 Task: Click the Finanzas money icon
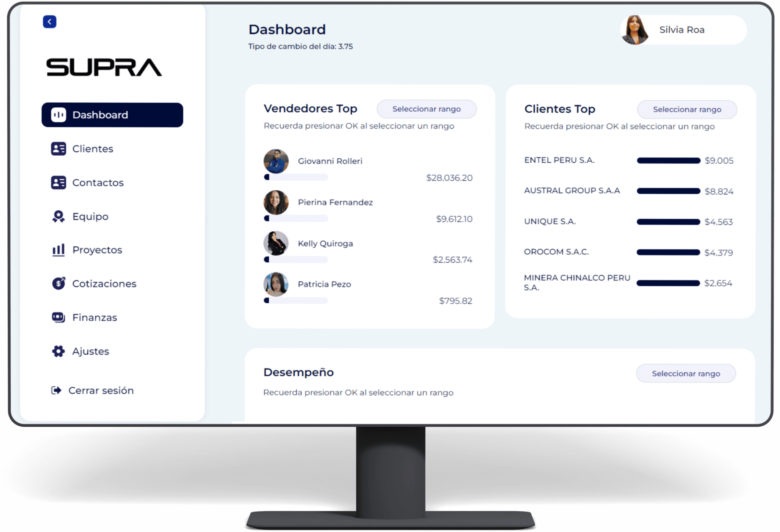(x=58, y=317)
